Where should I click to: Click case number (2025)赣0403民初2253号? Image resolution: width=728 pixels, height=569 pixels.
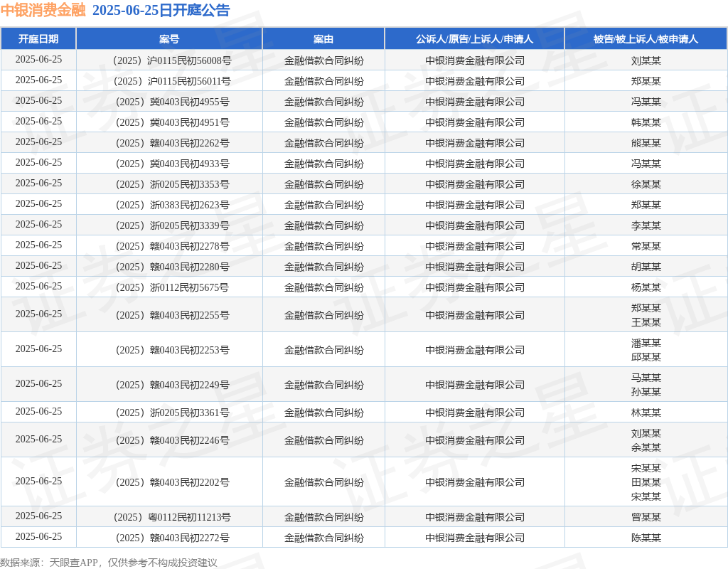click(x=172, y=350)
